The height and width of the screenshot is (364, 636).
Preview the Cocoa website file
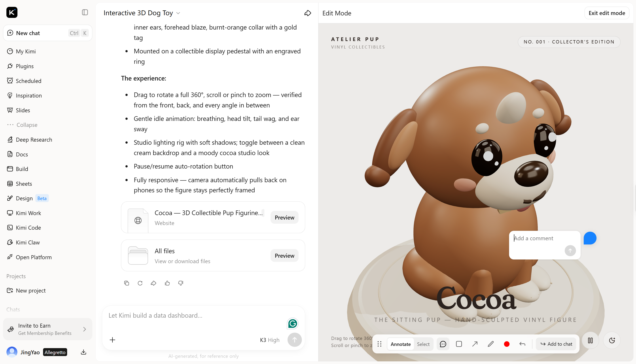[284, 217]
